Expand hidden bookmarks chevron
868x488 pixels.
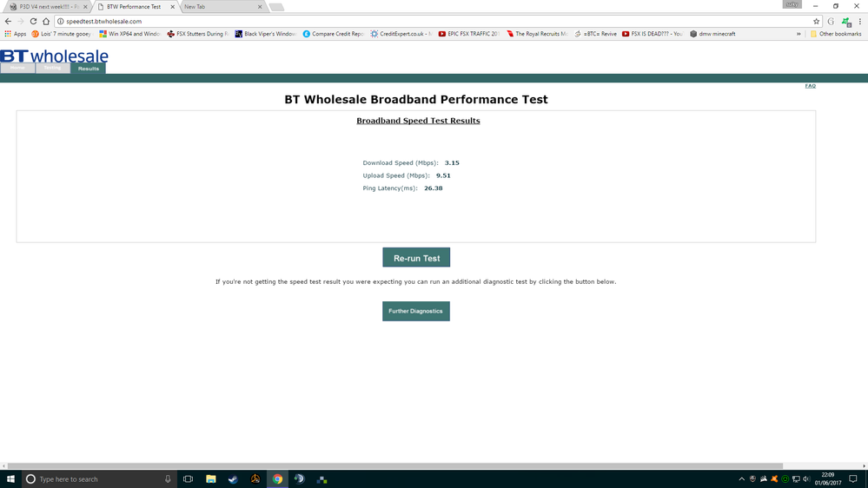click(x=798, y=34)
